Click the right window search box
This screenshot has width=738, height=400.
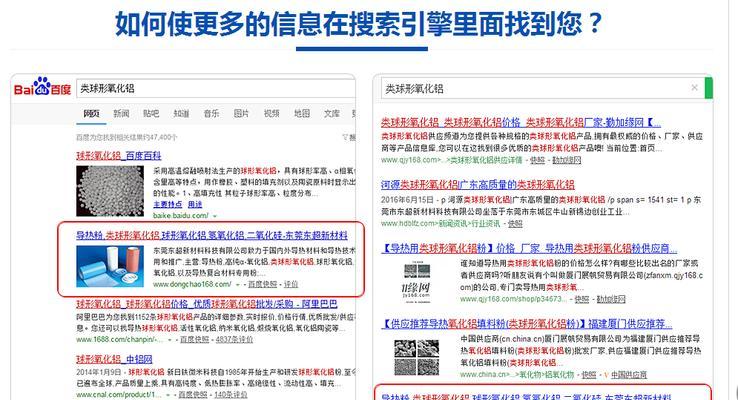543,88
